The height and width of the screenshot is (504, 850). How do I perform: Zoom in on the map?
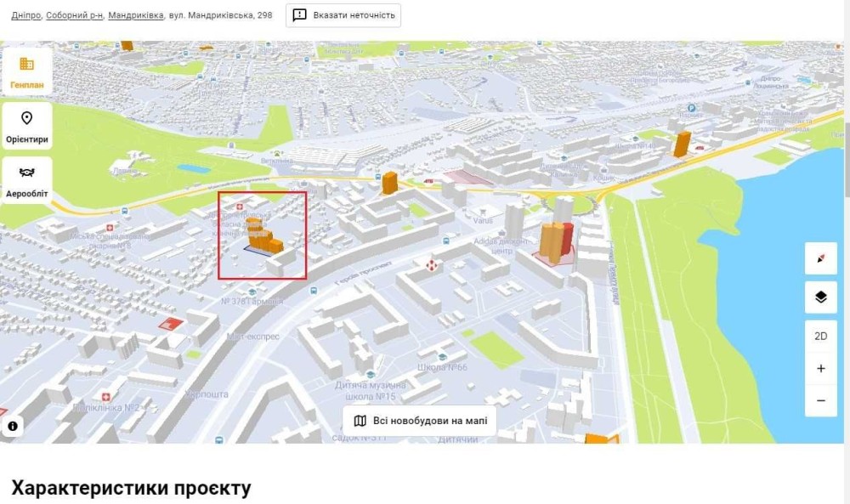click(x=820, y=369)
